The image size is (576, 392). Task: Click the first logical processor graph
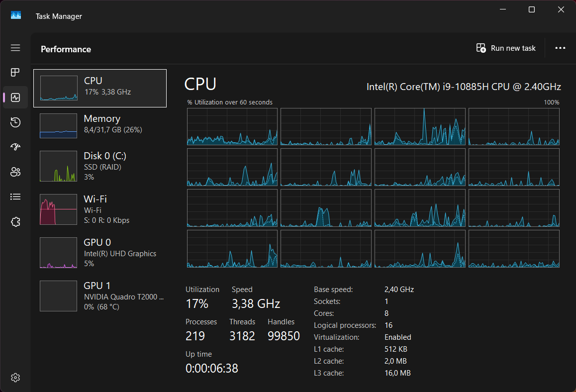[232, 127]
